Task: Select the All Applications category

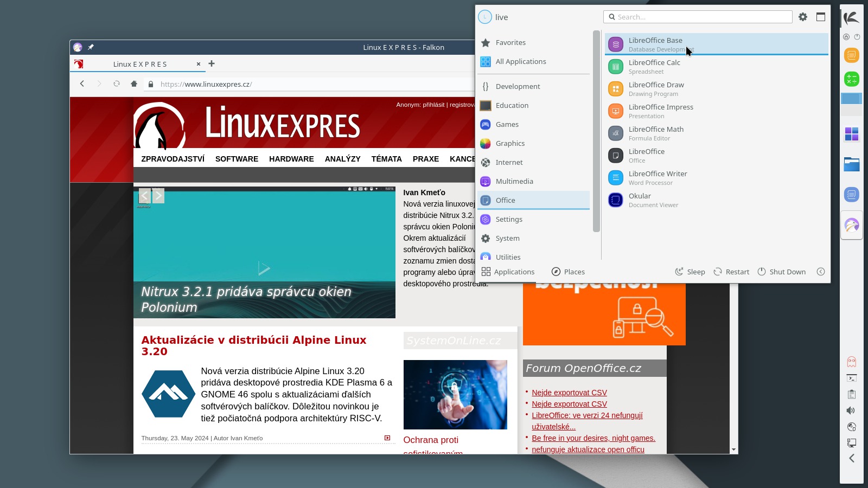Action: 533,61
